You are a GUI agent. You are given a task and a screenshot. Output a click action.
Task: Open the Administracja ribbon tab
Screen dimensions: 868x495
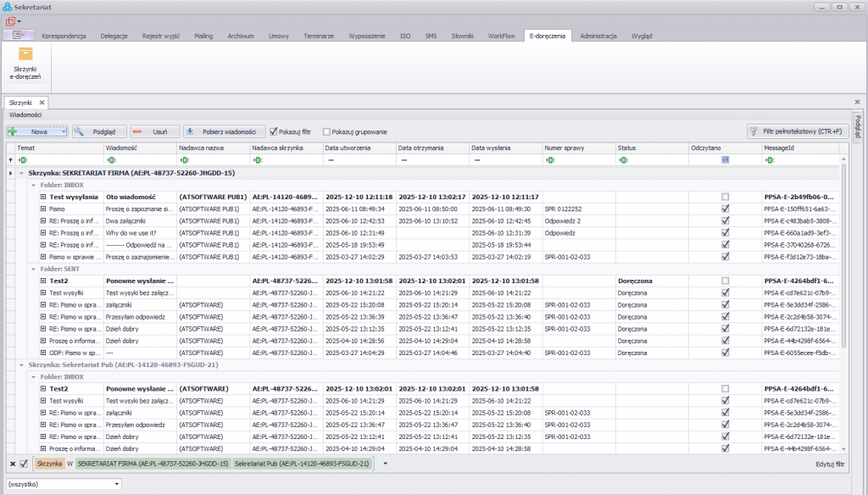pos(598,36)
